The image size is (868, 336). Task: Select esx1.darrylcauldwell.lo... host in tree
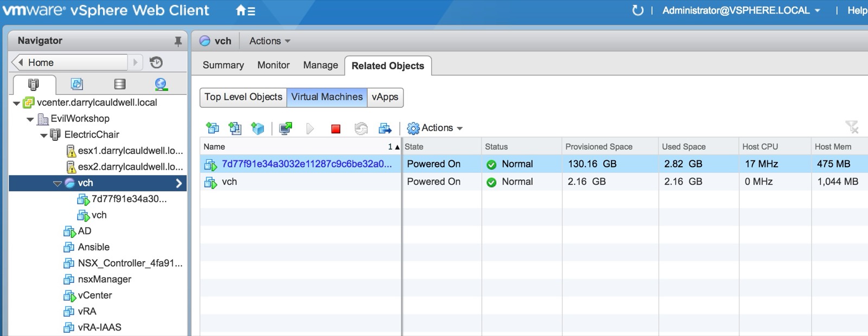(x=130, y=151)
